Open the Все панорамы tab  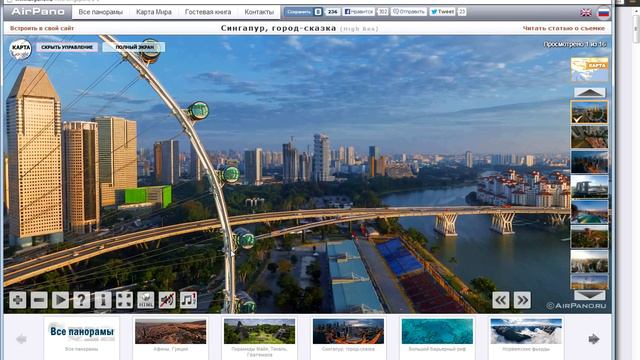click(100, 12)
